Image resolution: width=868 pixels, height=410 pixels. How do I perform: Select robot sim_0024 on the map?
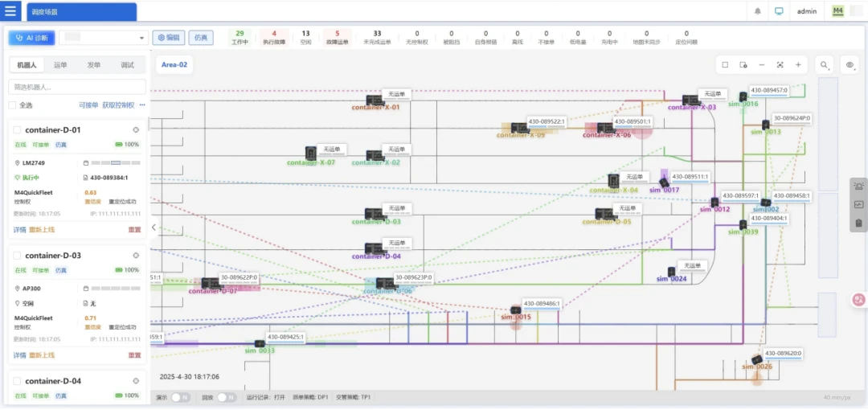[671, 272]
